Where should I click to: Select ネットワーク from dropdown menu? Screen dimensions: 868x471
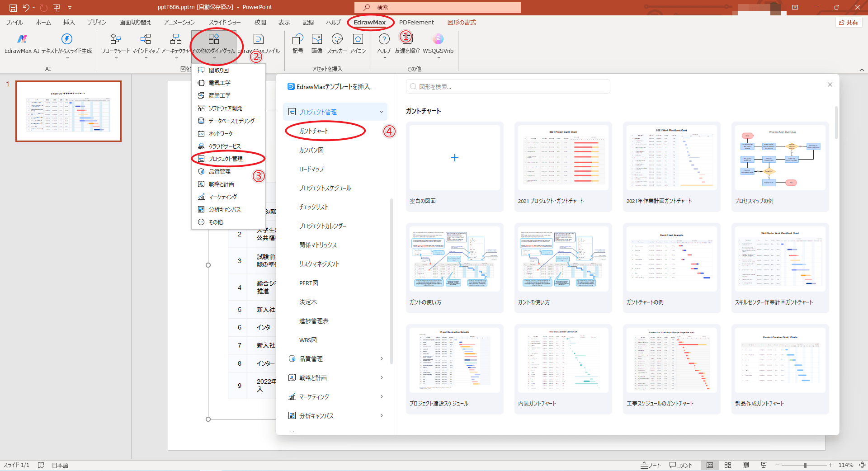coord(228,133)
